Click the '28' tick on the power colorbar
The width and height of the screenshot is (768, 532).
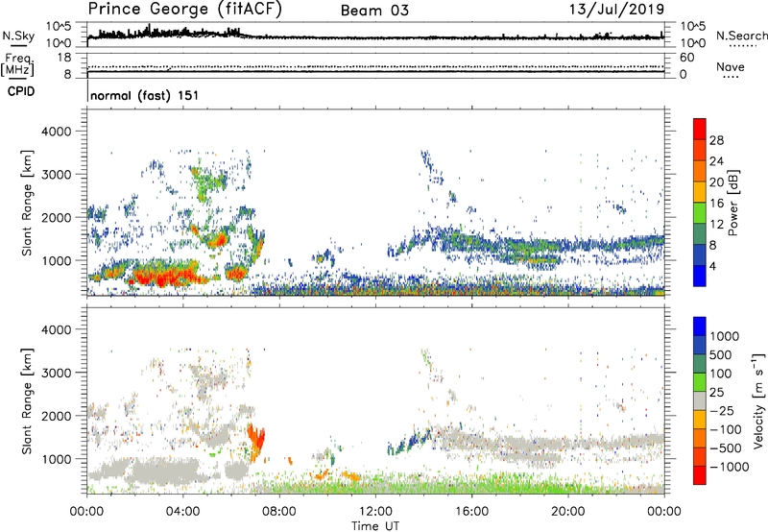716,140
